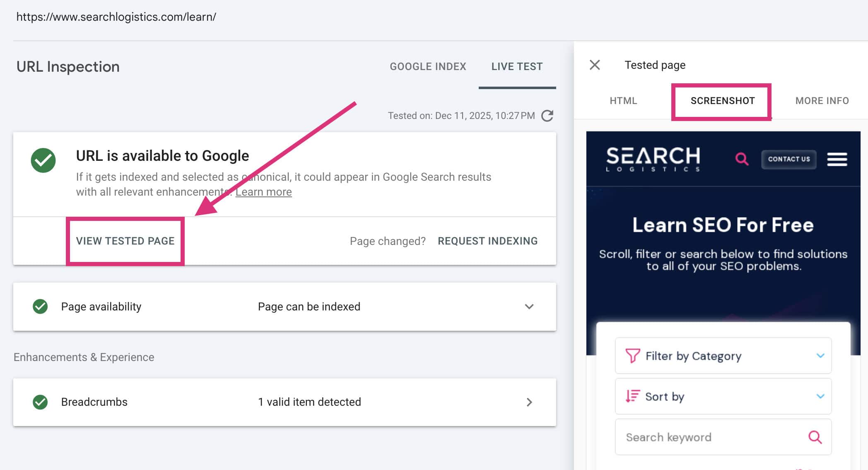The image size is (868, 470).
Task: Open the hamburger menu in the page screenshot
Action: tap(837, 159)
